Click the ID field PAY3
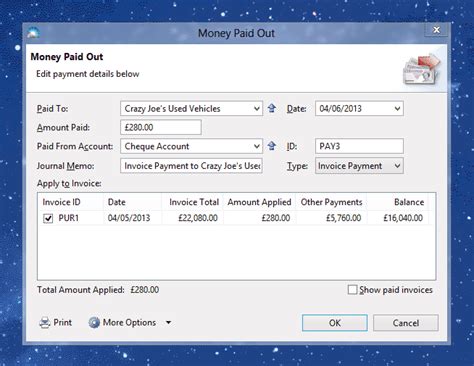Screen dimensions: 474x366 359,146
